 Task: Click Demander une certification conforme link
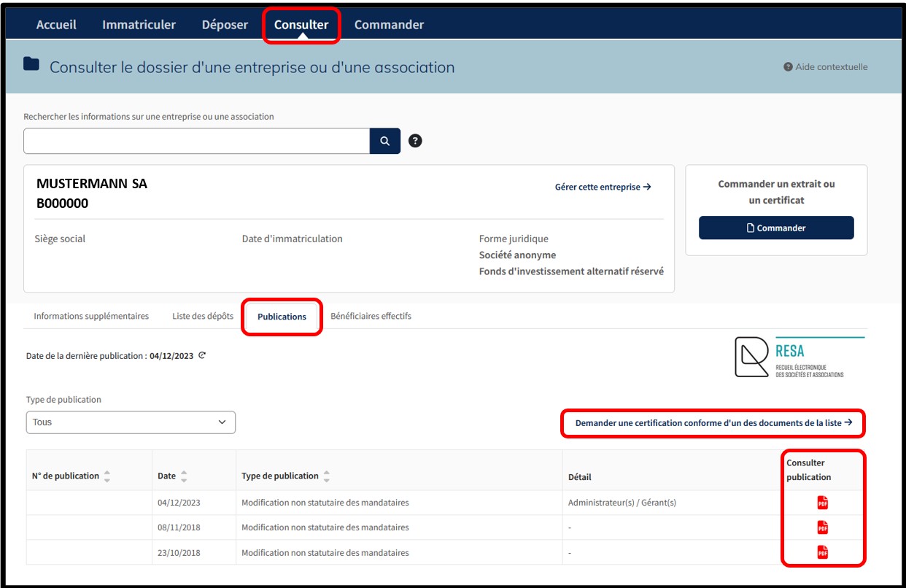713,423
